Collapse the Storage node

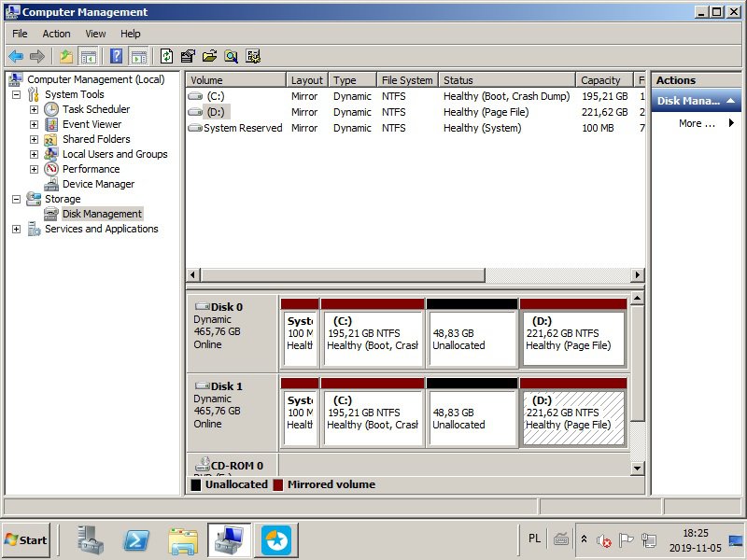[16, 199]
